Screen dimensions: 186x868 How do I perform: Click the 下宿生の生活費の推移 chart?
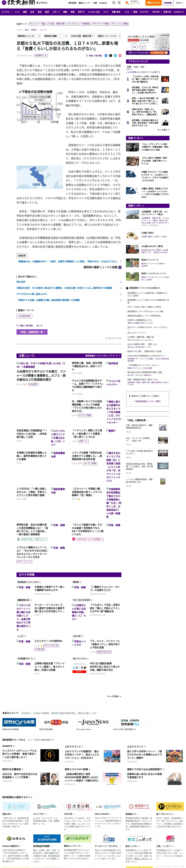coord(40,106)
